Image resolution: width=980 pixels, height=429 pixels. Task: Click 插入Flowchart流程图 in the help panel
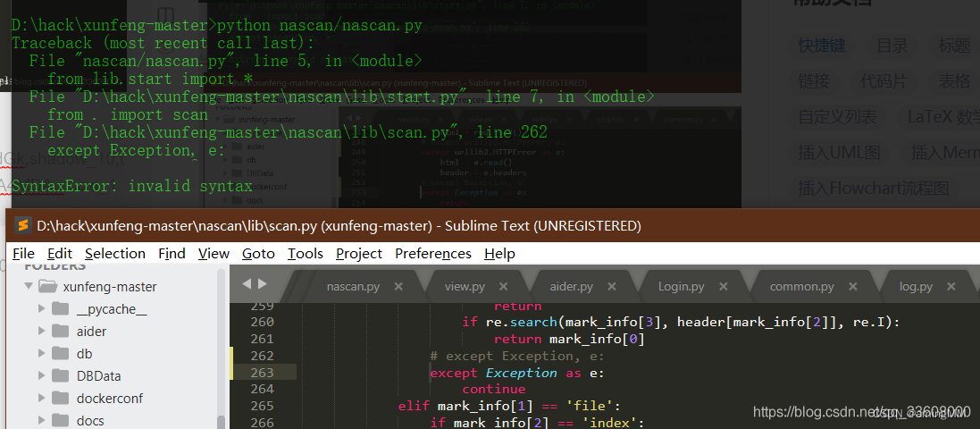(x=873, y=189)
